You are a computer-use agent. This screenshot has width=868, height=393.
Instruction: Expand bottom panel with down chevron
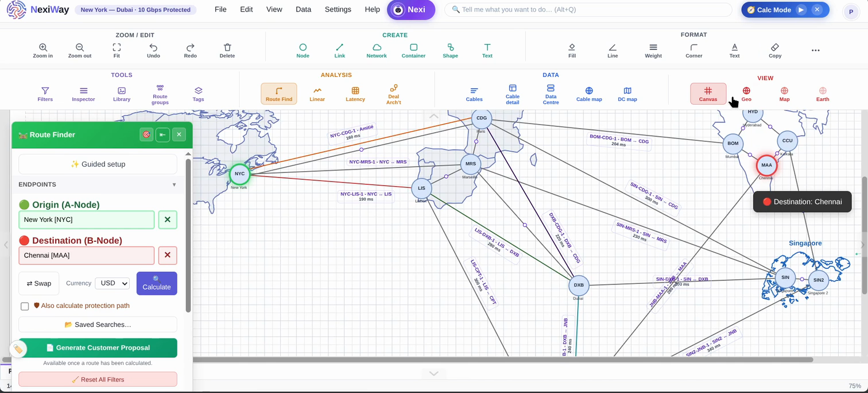point(434,373)
